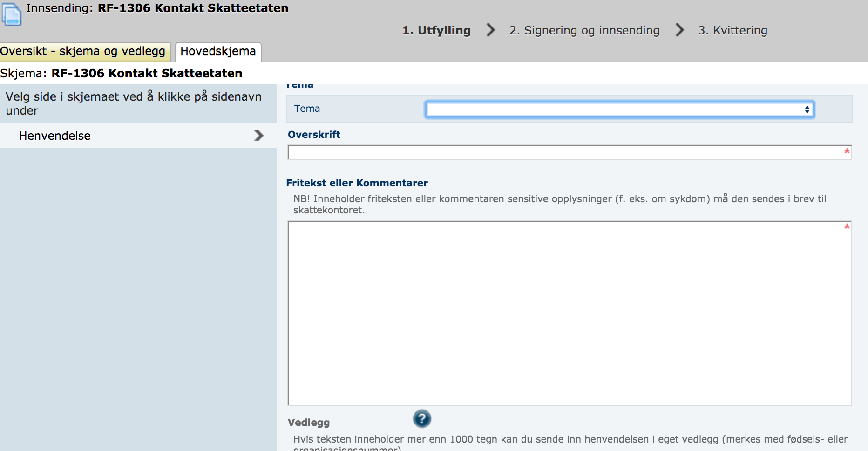Click the Velg side i skjemaet instruction text
This screenshot has width=868, height=451.
134,103
